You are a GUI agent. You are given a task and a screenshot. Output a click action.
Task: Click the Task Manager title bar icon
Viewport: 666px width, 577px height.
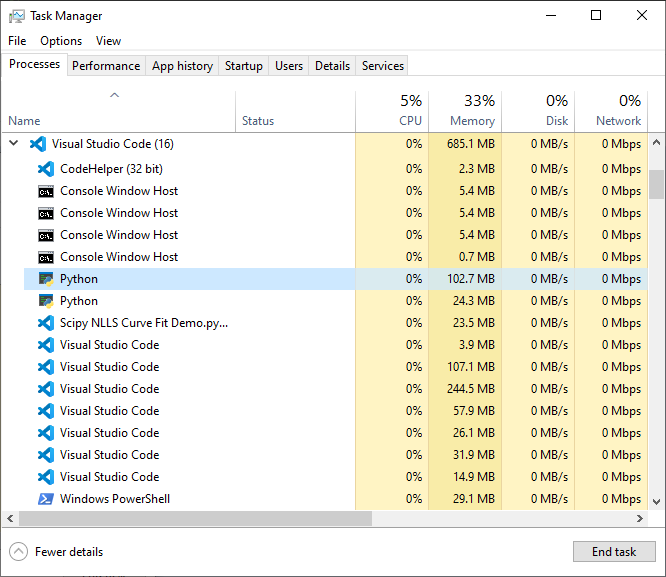pos(17,16)
